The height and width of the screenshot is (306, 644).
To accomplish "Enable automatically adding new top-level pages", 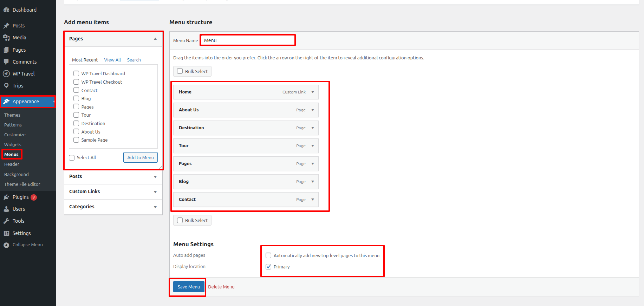I will coord(268,255).
